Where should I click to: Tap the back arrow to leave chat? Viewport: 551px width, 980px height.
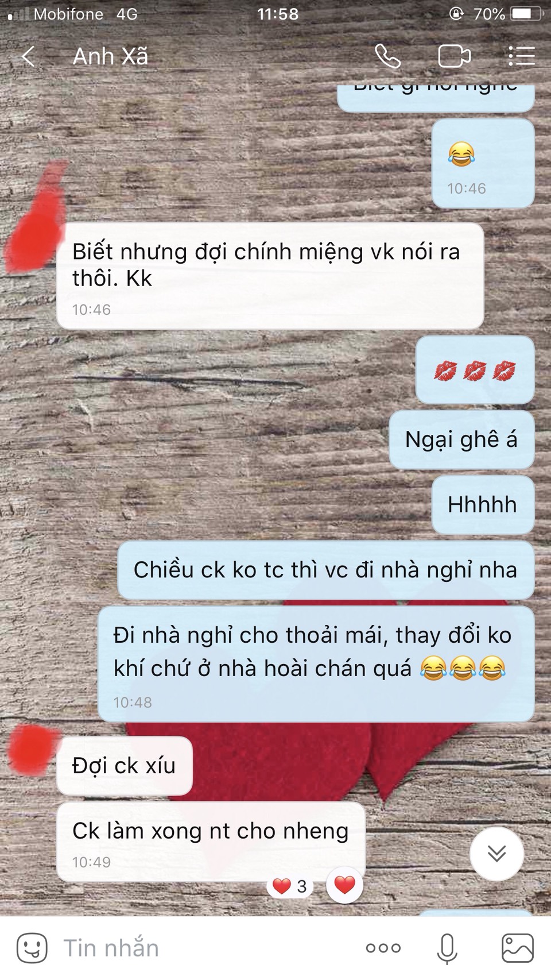click(x=28, y=56)
